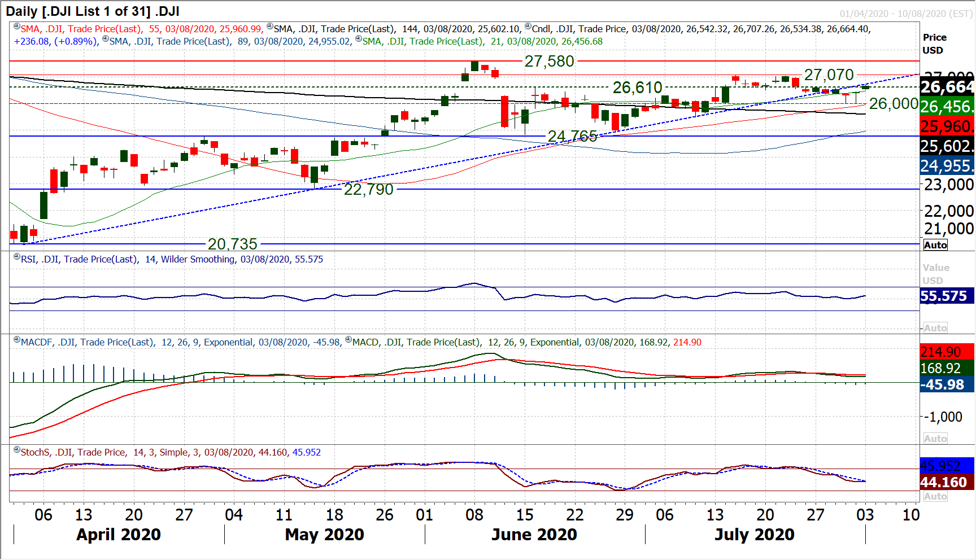This screenshot has height=560, width=976.
Task: Click the dark red 44.160 stochastic tag
Action: 947,482
